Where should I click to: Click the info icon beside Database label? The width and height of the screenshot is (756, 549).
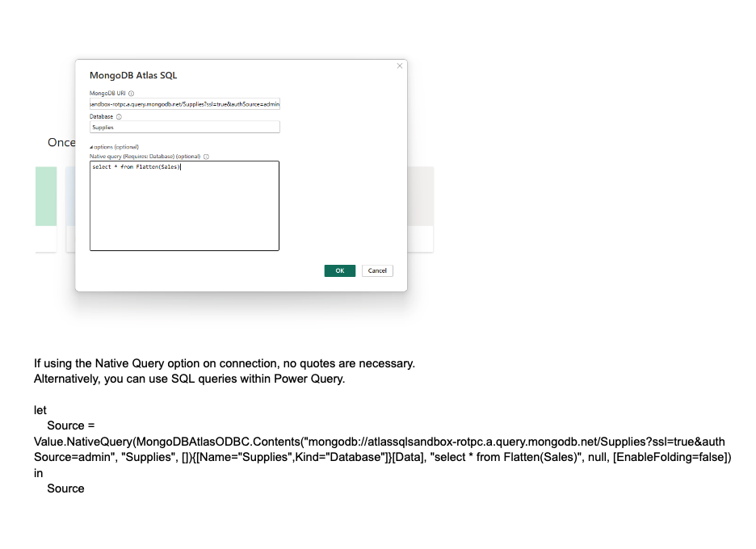(x=119, y=116)
